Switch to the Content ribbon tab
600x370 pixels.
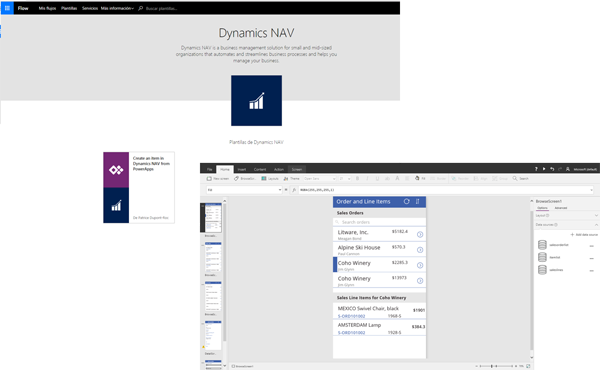tap(260, 169)
